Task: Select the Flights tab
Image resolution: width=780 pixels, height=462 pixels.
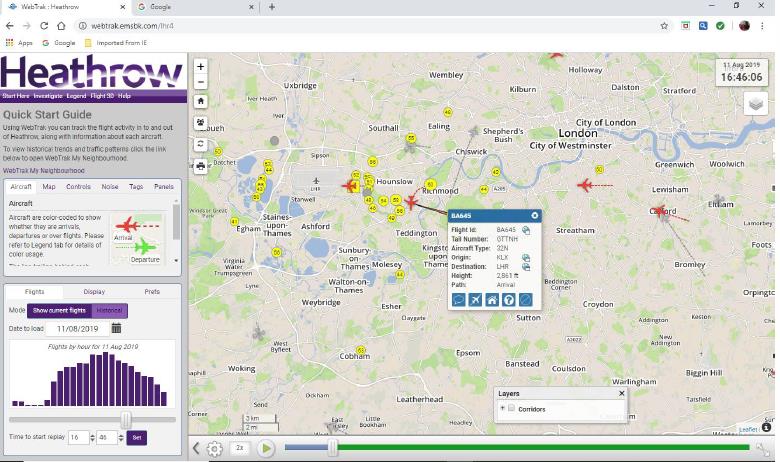Action: click(x=34, y=292)
